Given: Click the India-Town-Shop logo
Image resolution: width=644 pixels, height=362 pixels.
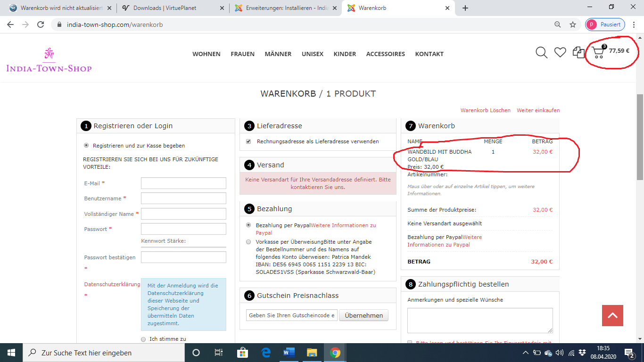Looking at the screenshot, I should [x=49, y=60].
